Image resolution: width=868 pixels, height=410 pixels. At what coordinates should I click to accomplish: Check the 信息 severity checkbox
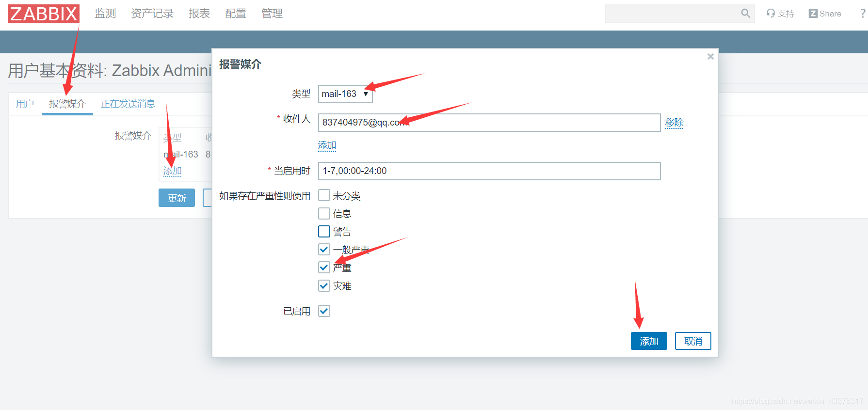click(x=324, y=213)
